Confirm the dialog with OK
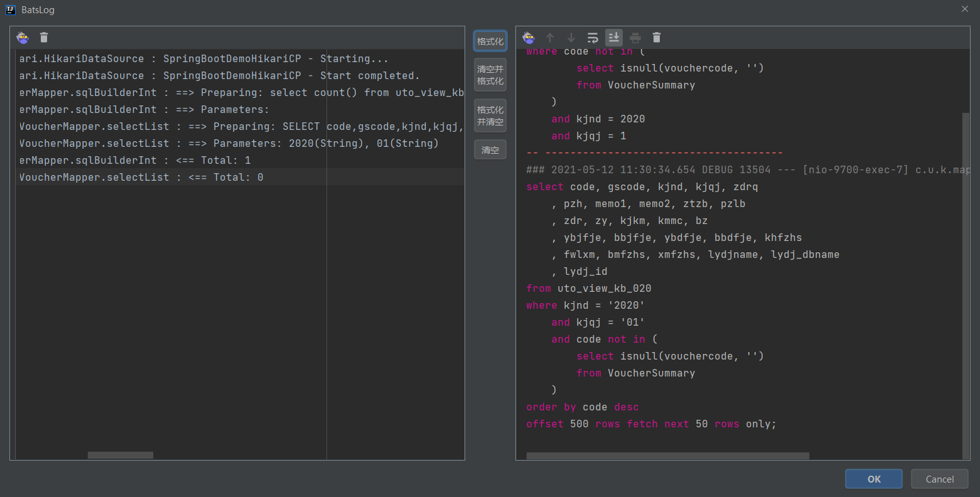 (873, 479)
